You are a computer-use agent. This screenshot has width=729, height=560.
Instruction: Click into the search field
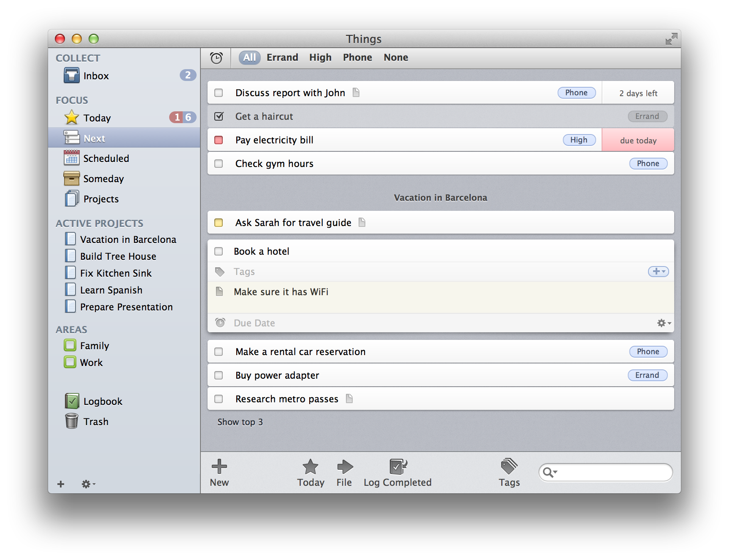pos(612,472)
